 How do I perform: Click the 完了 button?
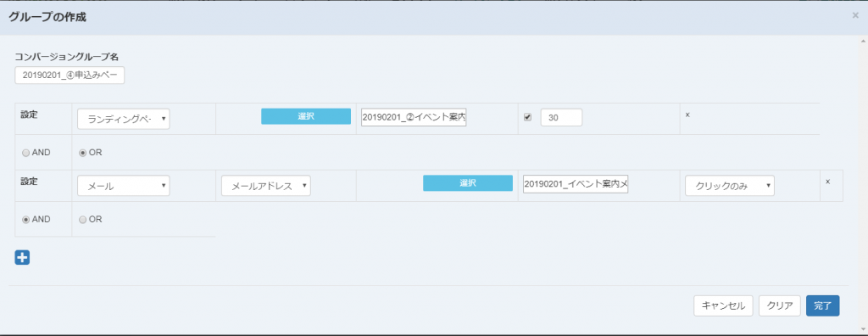coord(822,305)
